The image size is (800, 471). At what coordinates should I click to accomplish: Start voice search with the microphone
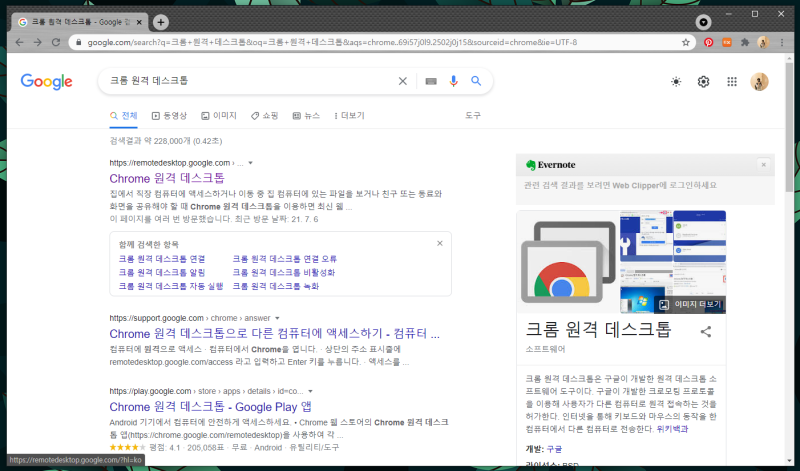click(x=453, y=81)
